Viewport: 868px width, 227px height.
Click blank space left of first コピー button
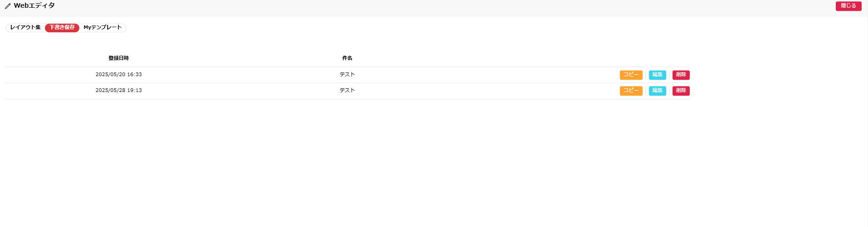499,75
